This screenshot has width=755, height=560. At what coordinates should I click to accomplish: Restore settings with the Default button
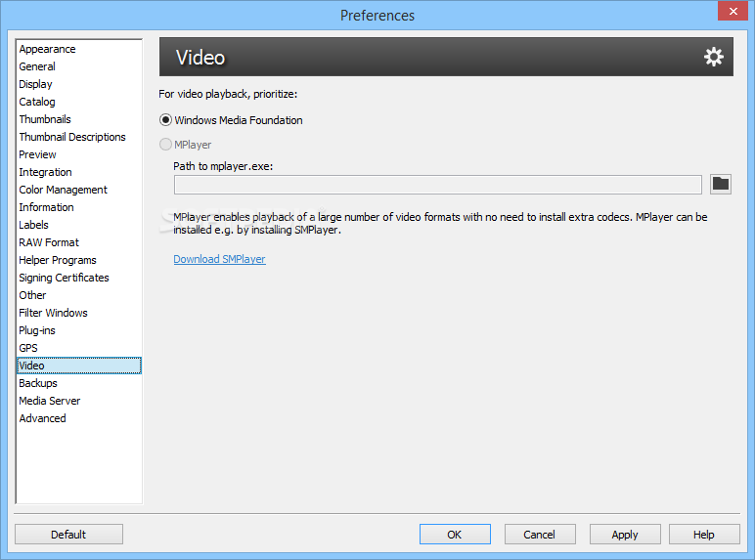pos(68,535)
